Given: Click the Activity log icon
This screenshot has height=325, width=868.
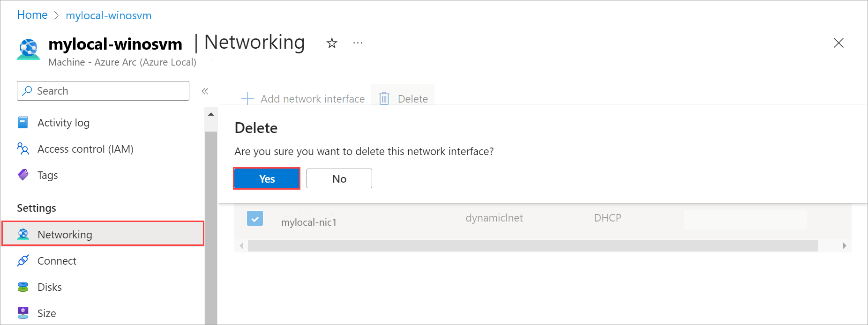Looking at the screenshot, I should [x=23, y=123].
